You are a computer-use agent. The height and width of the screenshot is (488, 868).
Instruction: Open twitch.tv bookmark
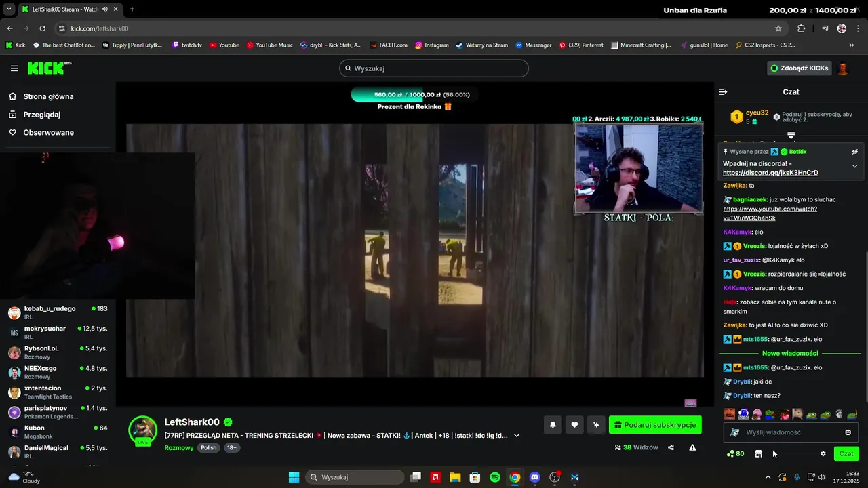[x=186, y=45]
